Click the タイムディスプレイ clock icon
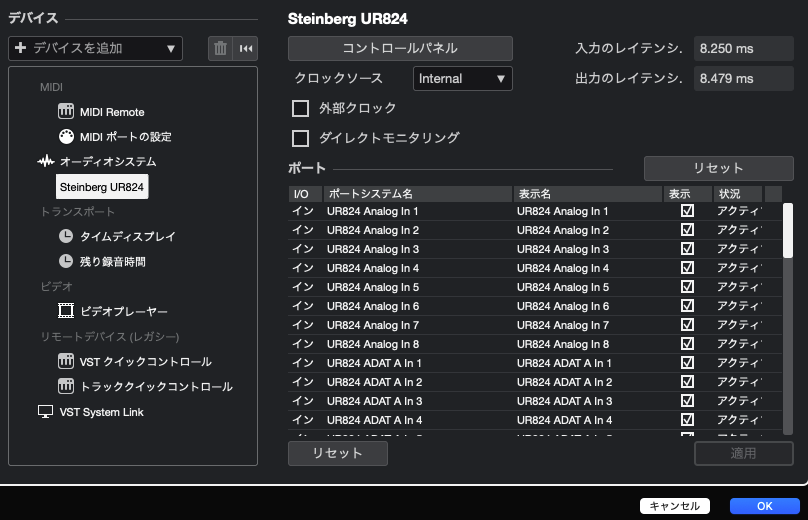 (x=66, y=236)
